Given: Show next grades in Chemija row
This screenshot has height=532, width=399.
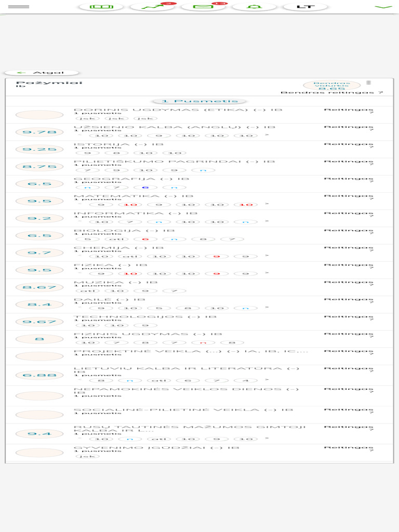Looking at the screenshot, I should pos(267,256).
